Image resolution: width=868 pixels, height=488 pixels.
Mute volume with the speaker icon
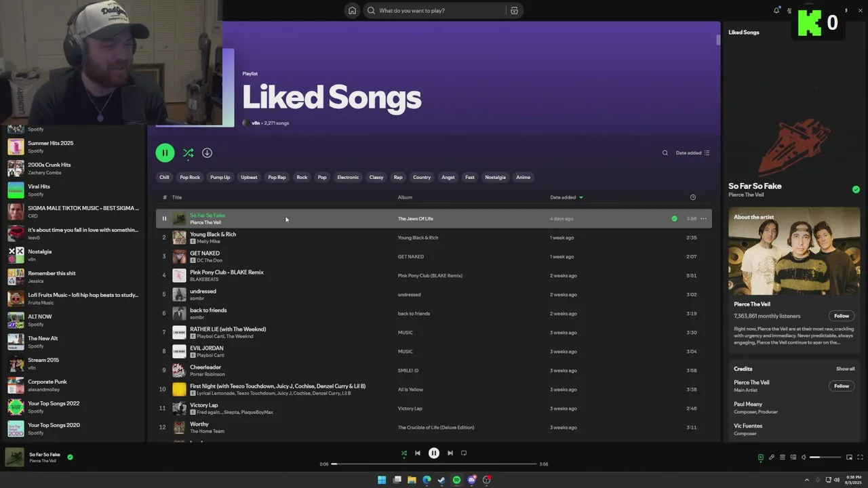pos(804,457)
